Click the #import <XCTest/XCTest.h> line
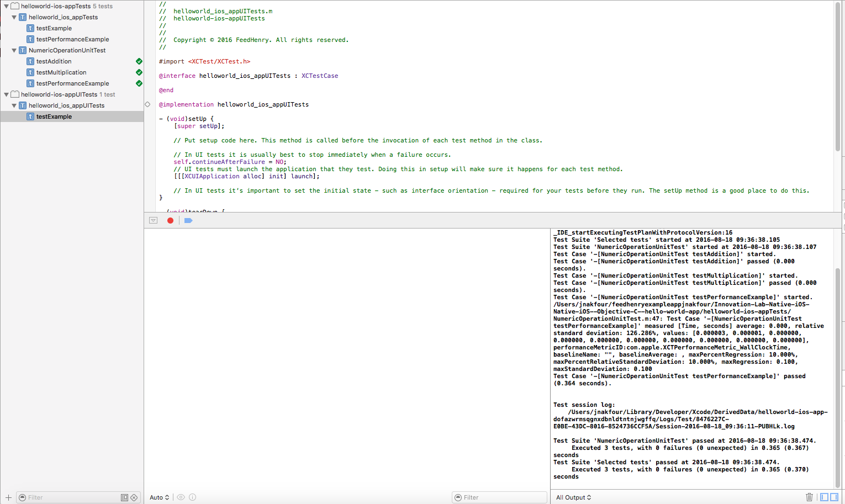The image size is (845, 504). pos(205,61)
